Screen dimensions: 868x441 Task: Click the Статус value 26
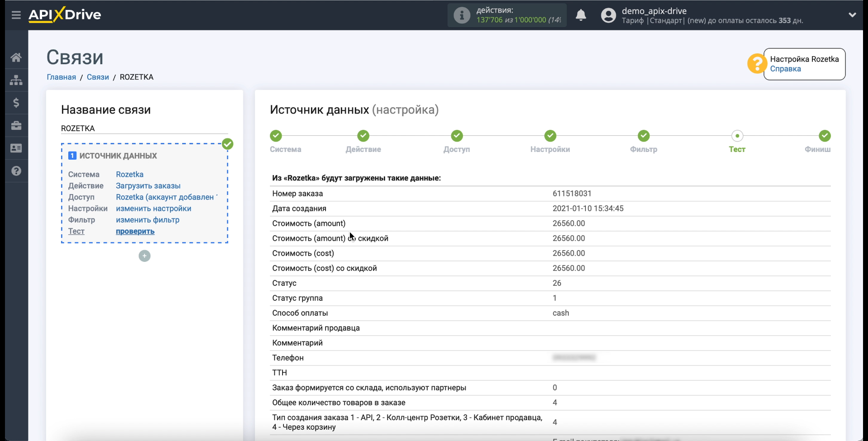pyautogui.click(x=557, y=283)
